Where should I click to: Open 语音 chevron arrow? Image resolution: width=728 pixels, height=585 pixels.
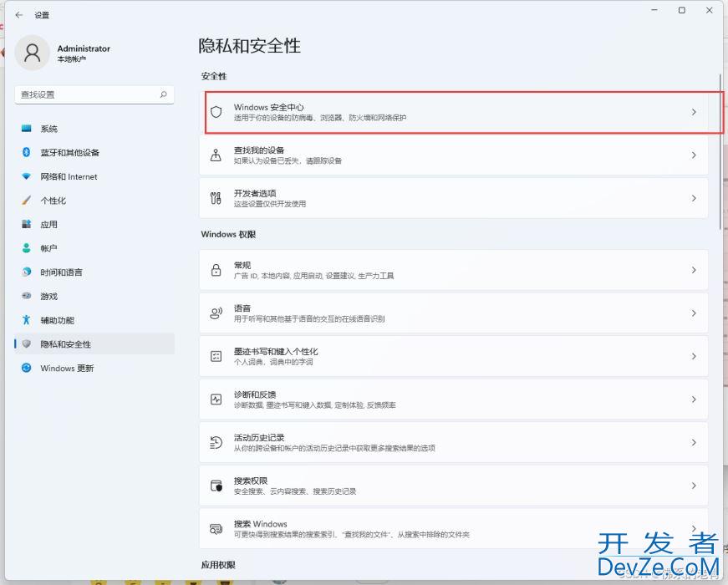(694, 313)
